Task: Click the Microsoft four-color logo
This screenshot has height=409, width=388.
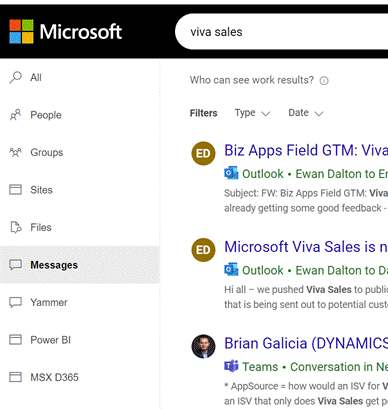Action: click(21, 31)
